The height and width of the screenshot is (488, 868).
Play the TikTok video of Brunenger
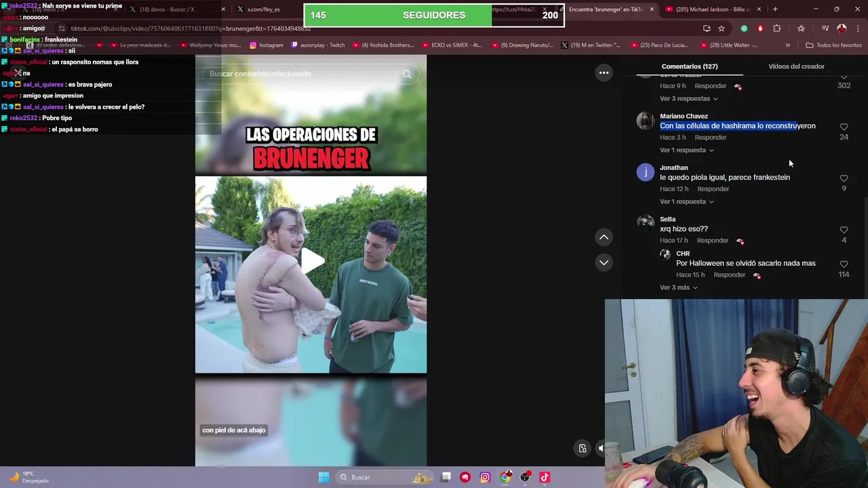[311, 261]
